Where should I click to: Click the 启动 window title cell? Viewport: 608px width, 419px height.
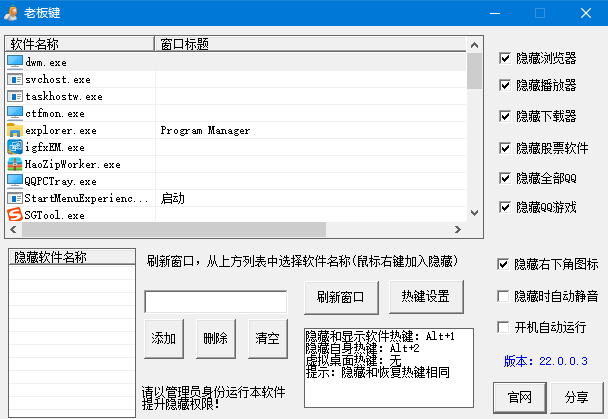click(x=173, y=198)
